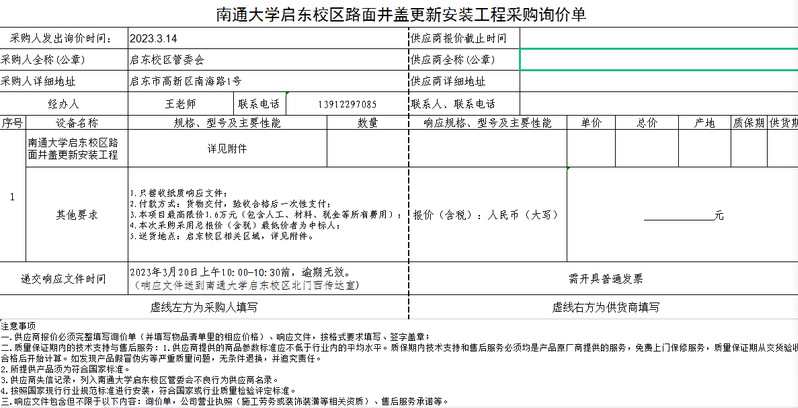
Task: Select the 响应规格、型号及主要性能 header
Action: (488, 123)
